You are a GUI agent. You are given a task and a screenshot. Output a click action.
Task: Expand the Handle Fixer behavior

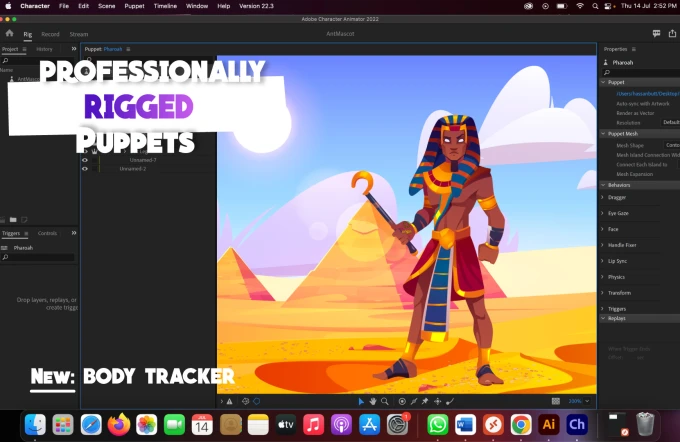(x=602, y=245)
